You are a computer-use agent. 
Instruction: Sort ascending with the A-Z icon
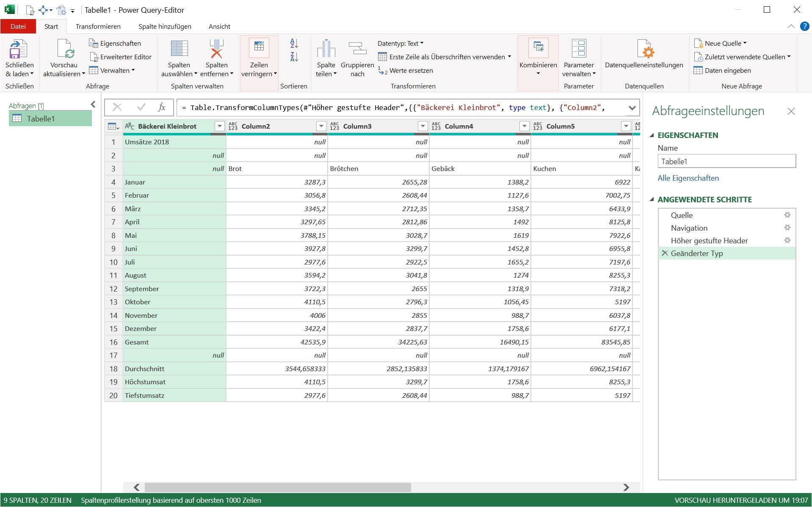(294, 43)
